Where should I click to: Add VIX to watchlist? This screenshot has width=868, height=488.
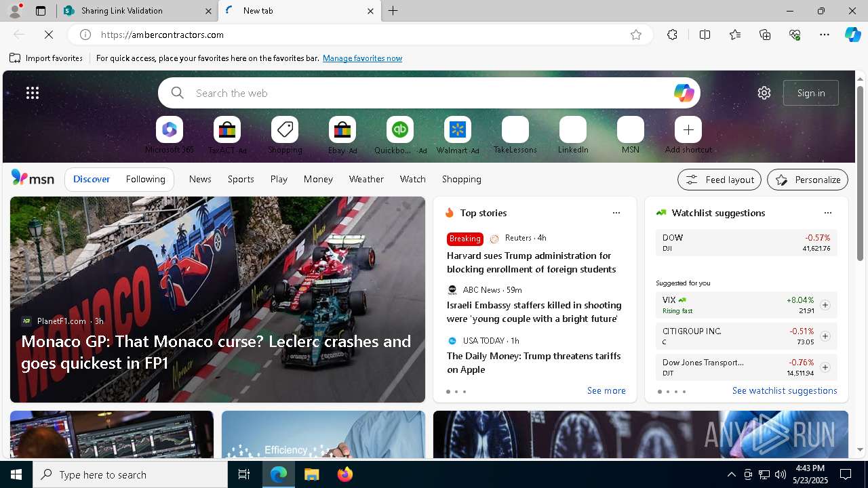coord(825,305)
